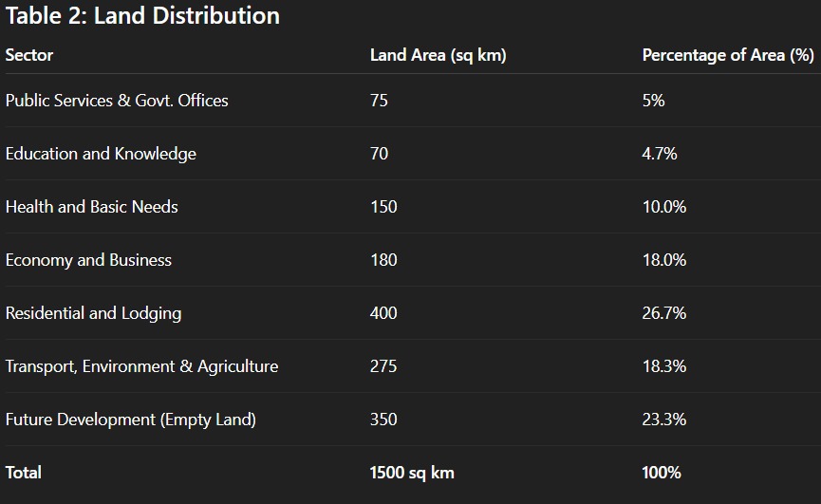Click the 275 land area value
This screenshot has height=504, width=821.
(x=383, y=366)
